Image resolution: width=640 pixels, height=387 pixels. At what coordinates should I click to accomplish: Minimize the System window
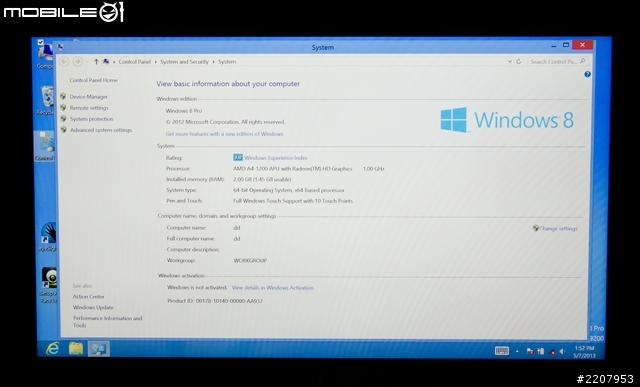tap(553, 45)
